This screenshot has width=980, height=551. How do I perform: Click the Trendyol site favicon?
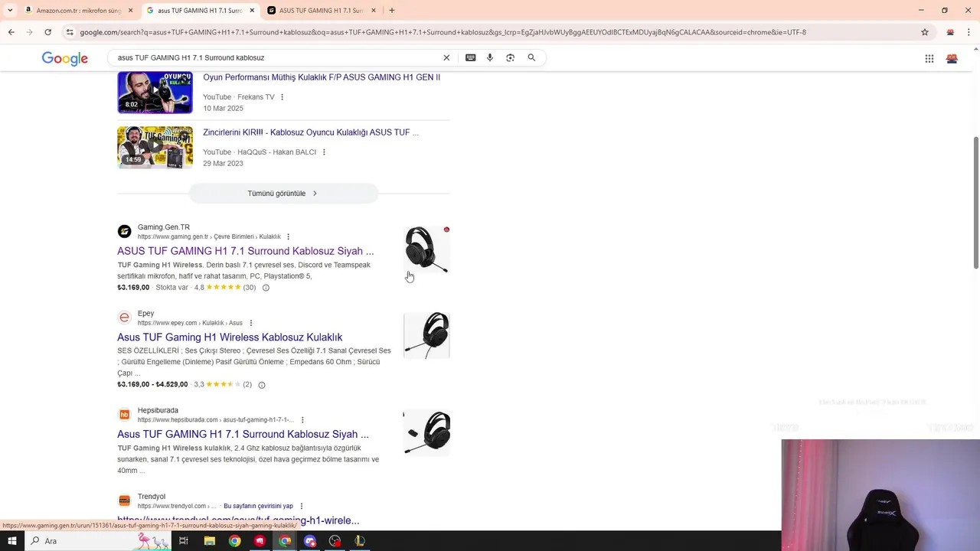(x=124, y=500)
